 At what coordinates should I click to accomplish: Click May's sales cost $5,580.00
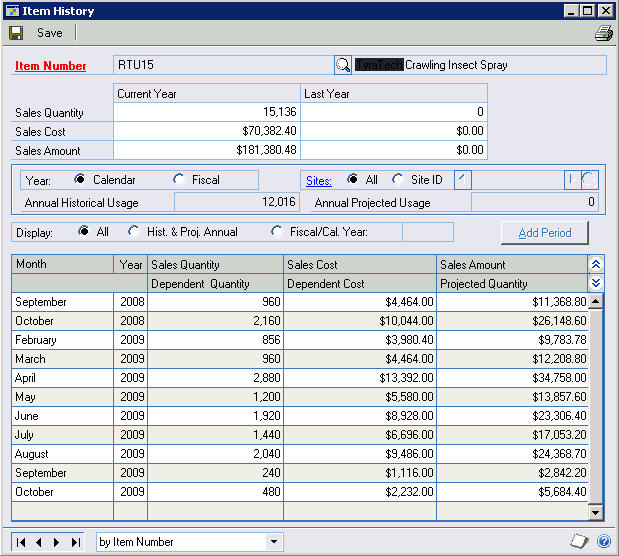pyautogui.click(x=360, y=397)
